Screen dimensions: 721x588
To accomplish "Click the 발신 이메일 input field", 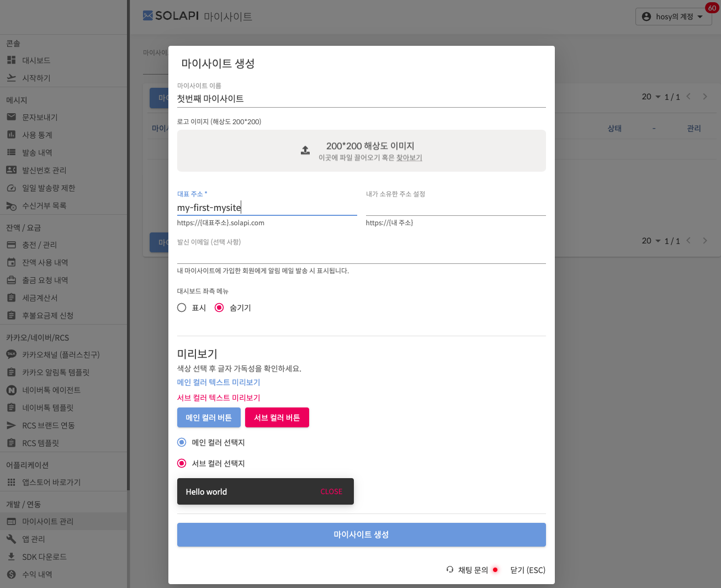I will pos(361,256).
